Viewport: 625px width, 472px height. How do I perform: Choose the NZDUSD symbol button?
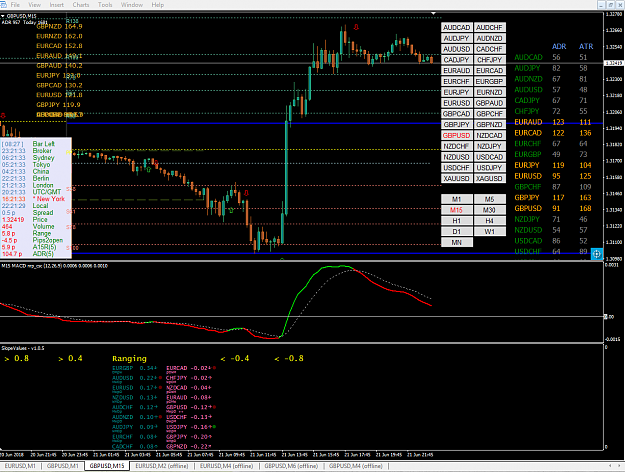457,157
